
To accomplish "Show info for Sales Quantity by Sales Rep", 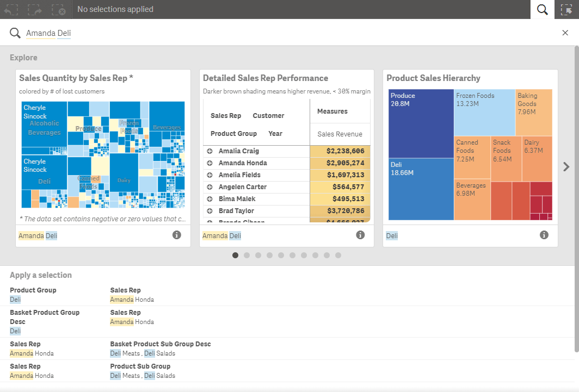I will pyautogui.click(x=177, y=235).
